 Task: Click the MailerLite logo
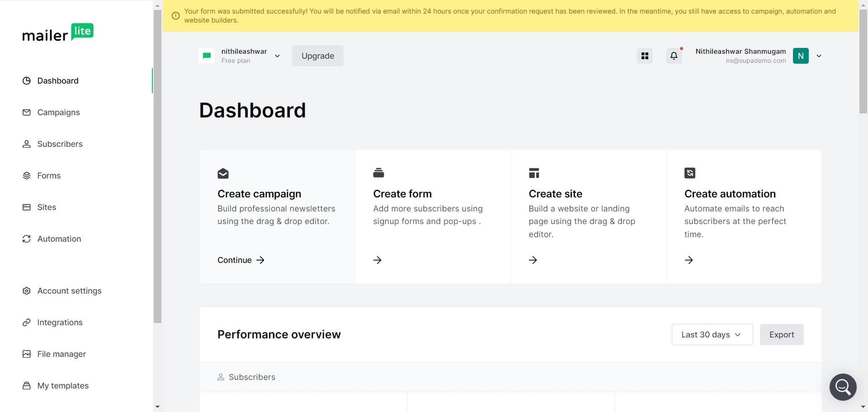pos(58,32)
